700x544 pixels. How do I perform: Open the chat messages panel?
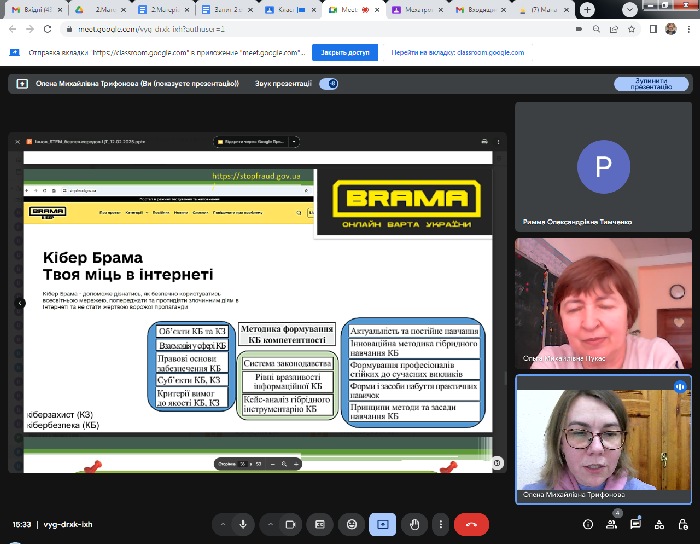click(x=638, y=523)
